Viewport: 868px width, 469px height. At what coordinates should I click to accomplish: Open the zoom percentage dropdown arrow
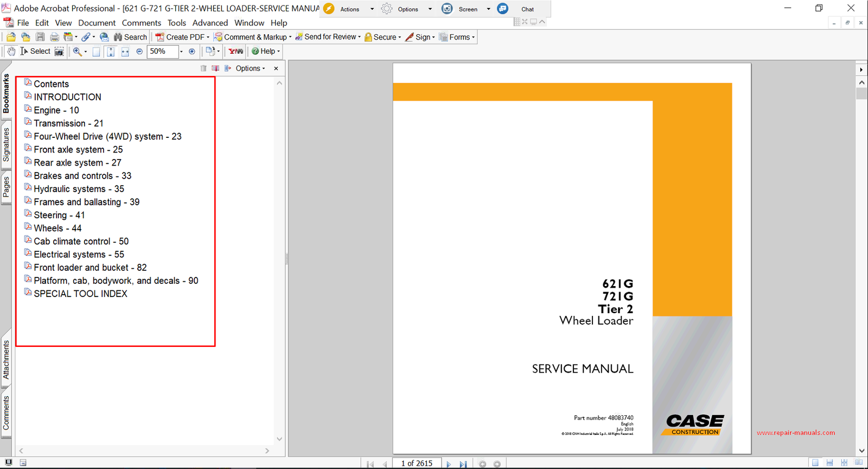pyautogui.click(x=181, y=52)
